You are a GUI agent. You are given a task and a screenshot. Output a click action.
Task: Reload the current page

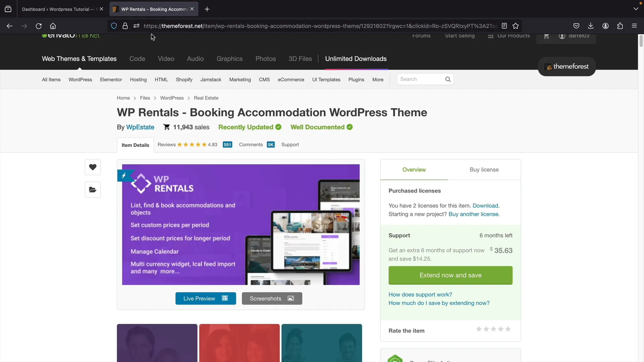coord(39,26)
